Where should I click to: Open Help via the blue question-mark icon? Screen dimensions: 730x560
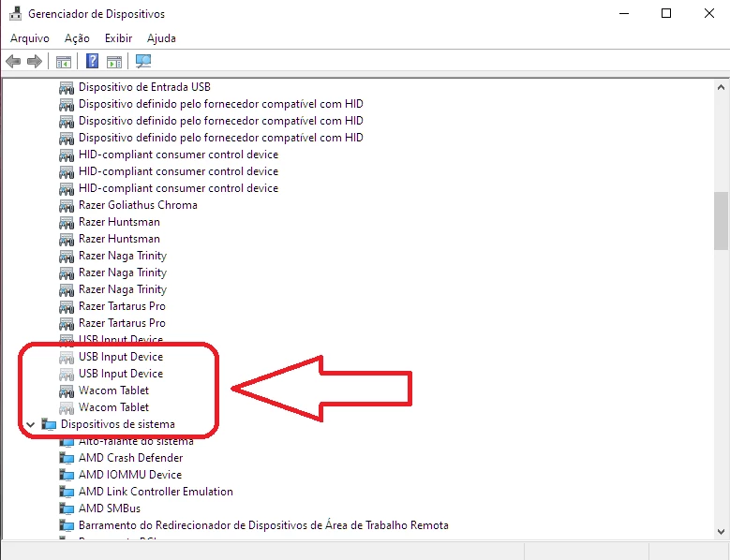(92, 61)
